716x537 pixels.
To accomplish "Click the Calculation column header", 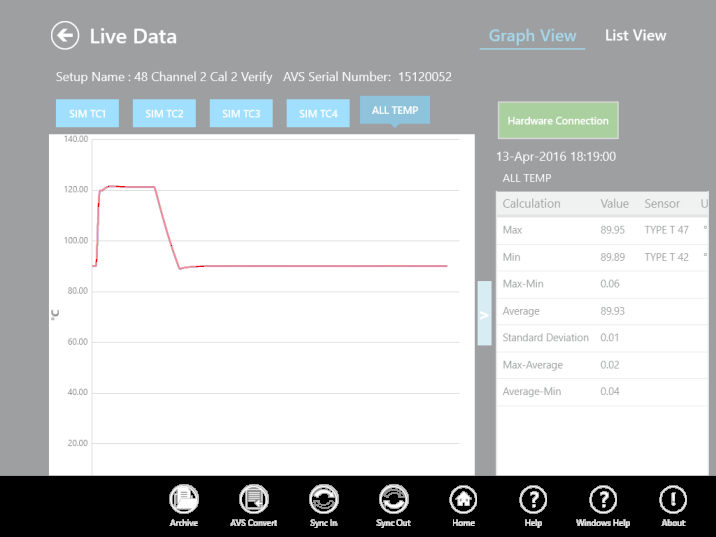I will pos(531,204).
